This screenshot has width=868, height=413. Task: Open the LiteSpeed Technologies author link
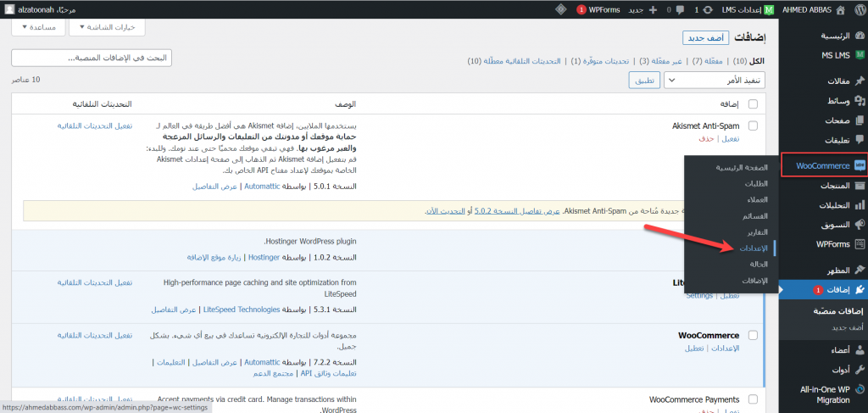242,310
